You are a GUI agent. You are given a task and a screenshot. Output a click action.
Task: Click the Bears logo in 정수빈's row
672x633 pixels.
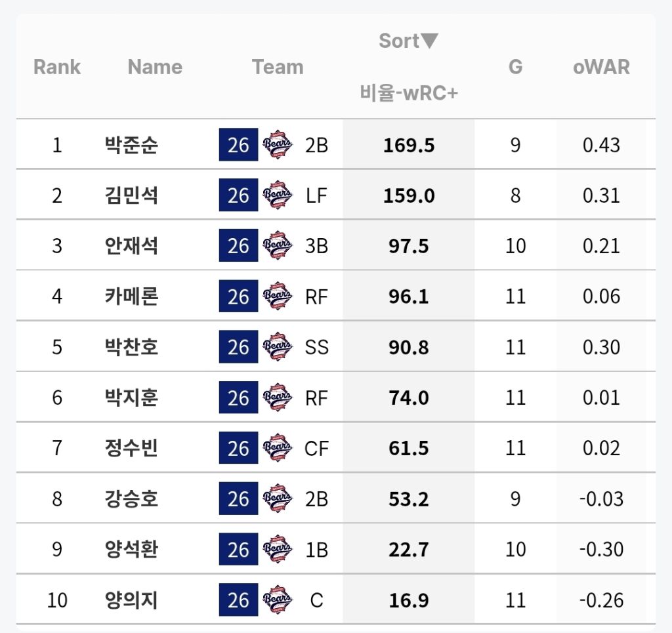(277, 449)
